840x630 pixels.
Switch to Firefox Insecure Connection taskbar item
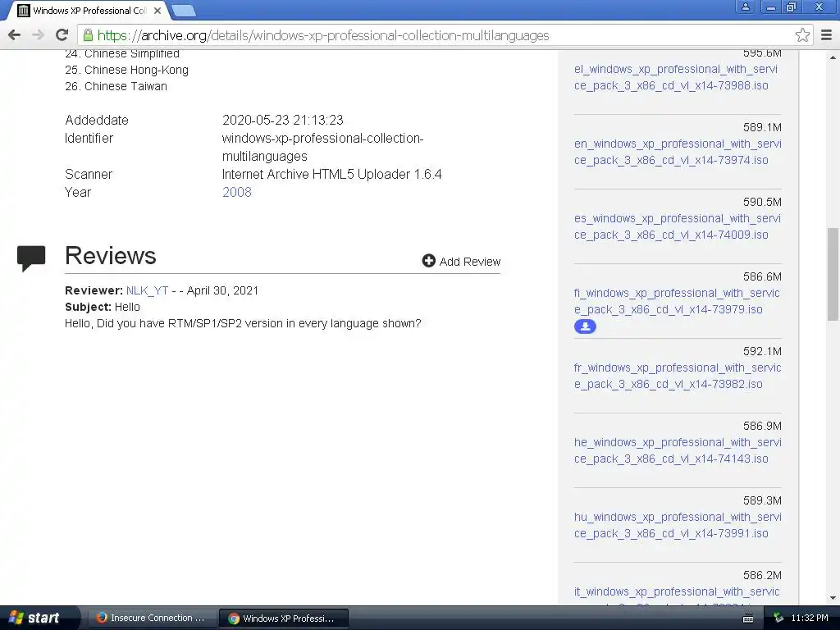click(x=151, y=619)
